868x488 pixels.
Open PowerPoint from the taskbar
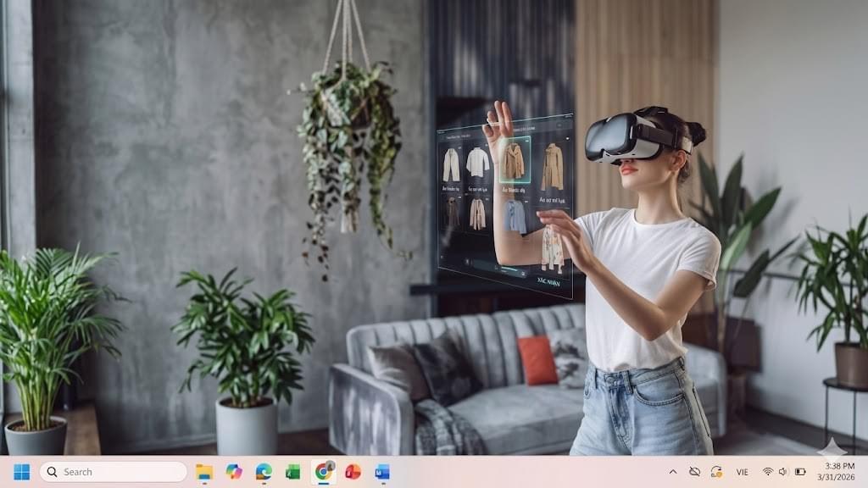353,472
